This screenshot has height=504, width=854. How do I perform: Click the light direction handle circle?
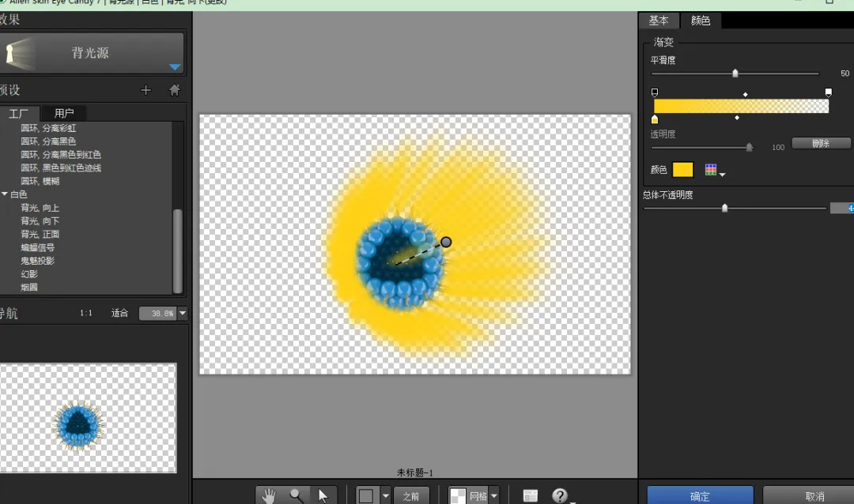pyautogui.click(x=446, y=243)
